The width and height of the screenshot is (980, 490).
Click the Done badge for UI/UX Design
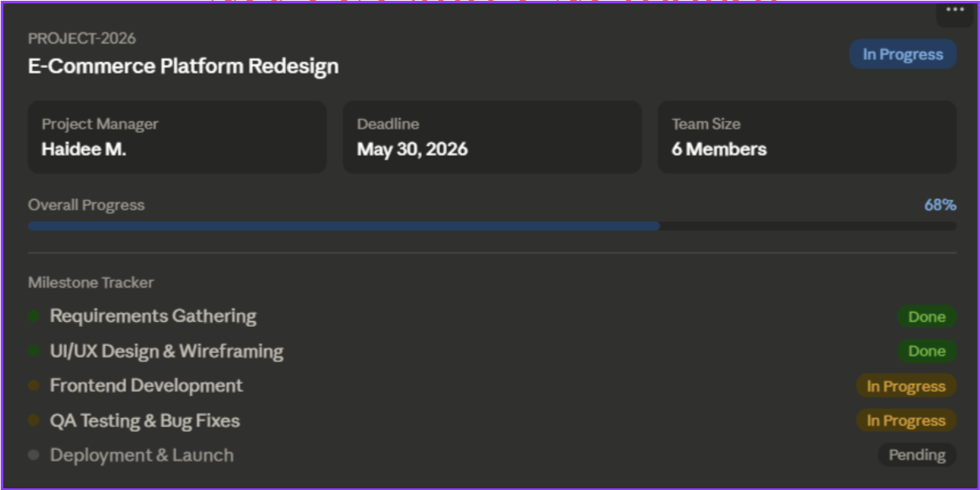point(927,351)
